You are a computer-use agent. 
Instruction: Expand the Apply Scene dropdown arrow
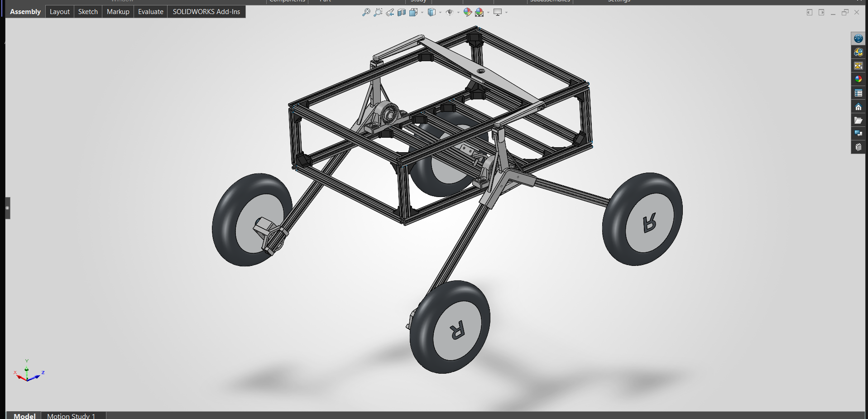point(488,12)
